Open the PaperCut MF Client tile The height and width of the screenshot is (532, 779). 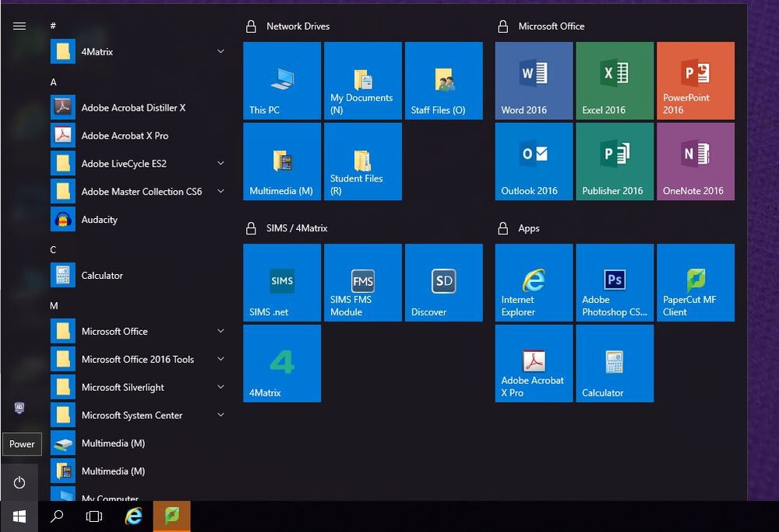[696, 282]
